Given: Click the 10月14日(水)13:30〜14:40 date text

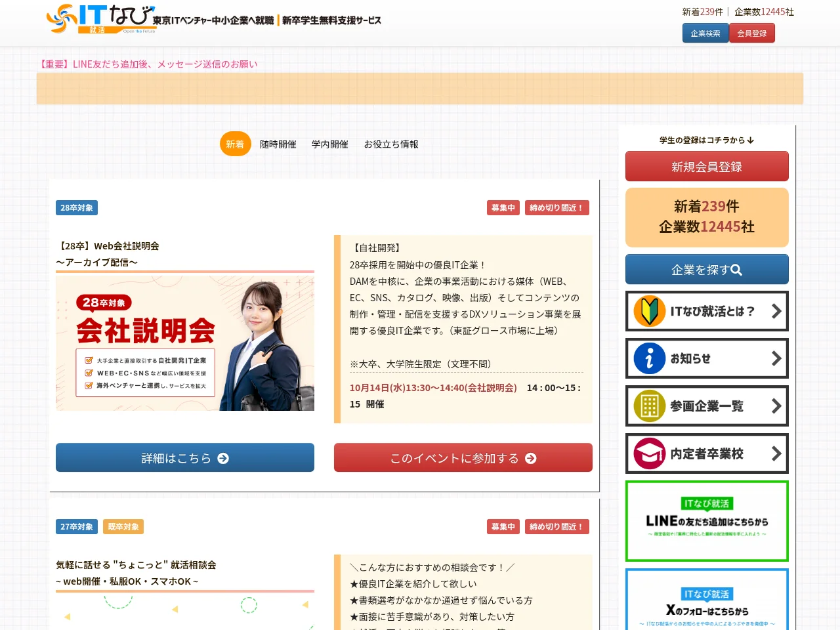Looking at the screenshot, I should 433,388.
